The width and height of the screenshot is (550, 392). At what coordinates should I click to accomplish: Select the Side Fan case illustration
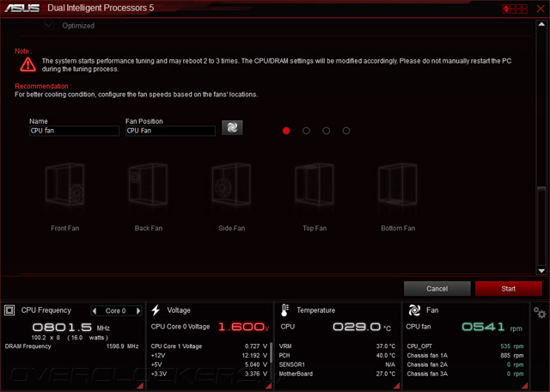click(231, 184)
